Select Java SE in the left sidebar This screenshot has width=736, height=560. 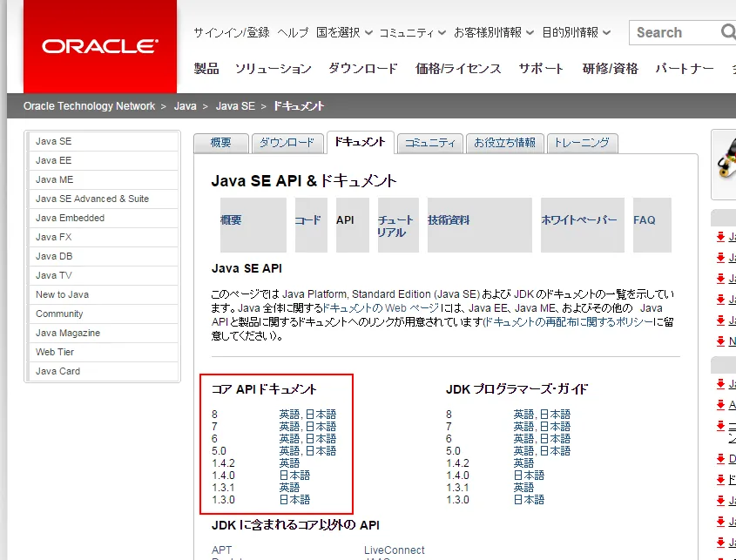pos(103,141)
